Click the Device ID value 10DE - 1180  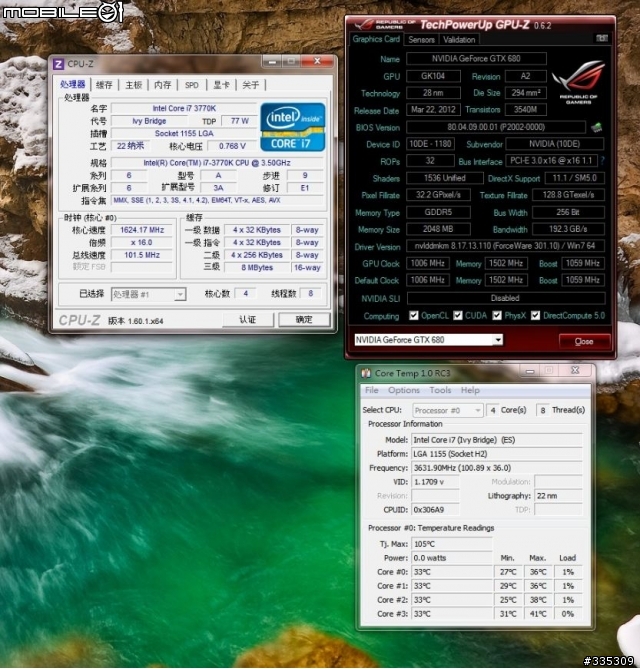click(430, 144)
